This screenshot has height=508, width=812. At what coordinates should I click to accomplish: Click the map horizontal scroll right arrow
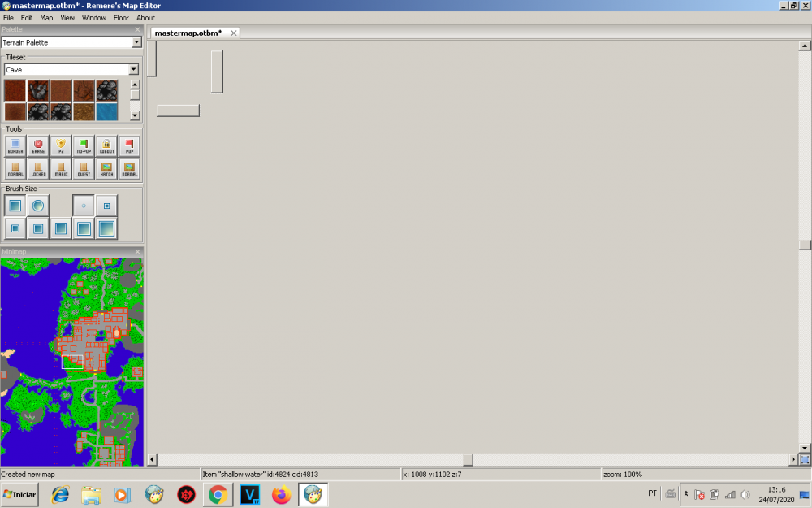[x=793, y=459]
